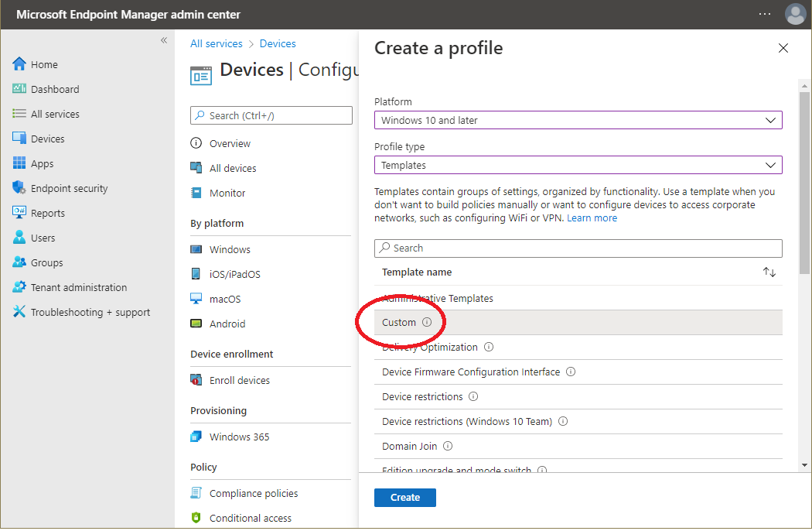The width and height of the screenshot is (812, 531).
Task: Click the Monitor notebook icon
Action: pyautogui.click(x=196, y=193)
